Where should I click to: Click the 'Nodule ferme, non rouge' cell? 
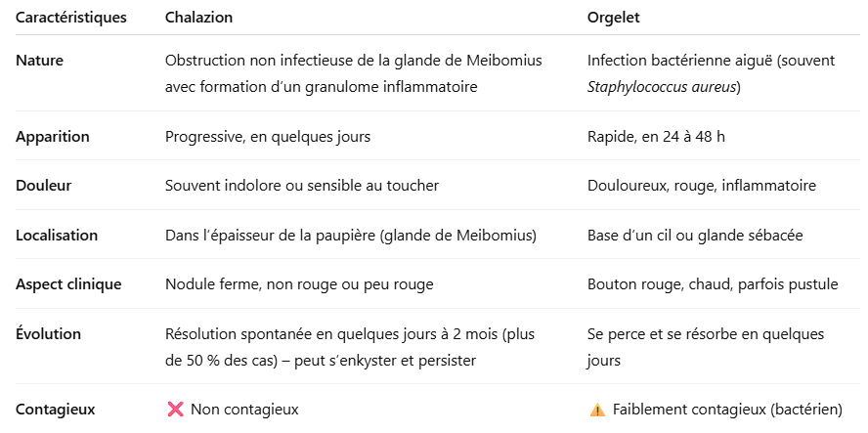click(x=299, y=284)
